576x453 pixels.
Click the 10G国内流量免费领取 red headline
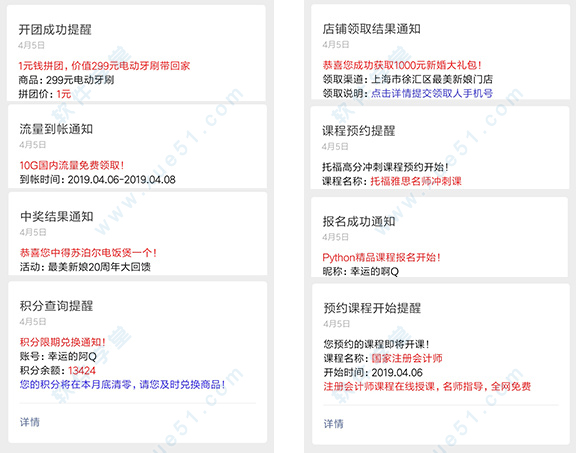[x=72, y=165]
